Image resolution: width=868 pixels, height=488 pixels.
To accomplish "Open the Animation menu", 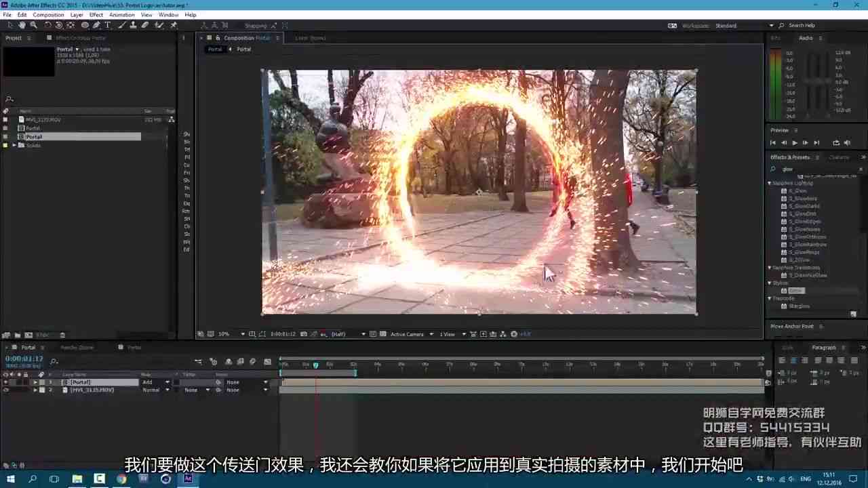I will (x=122, y=15).
